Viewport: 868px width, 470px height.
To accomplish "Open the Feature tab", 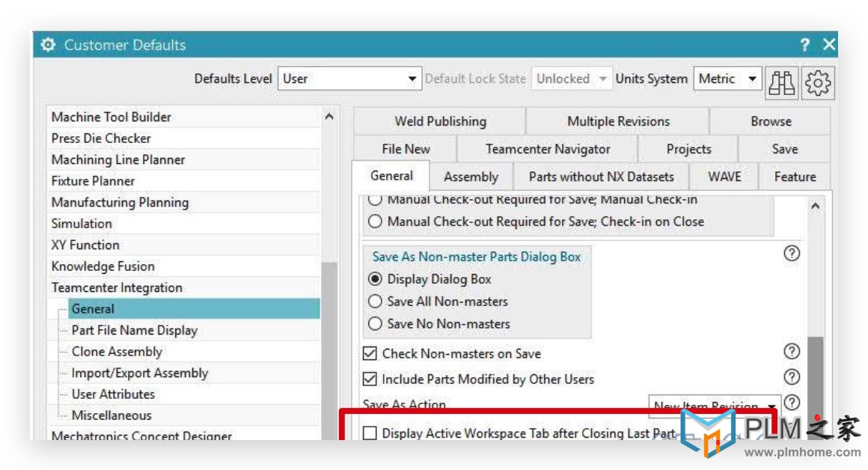I will [795, 177].
